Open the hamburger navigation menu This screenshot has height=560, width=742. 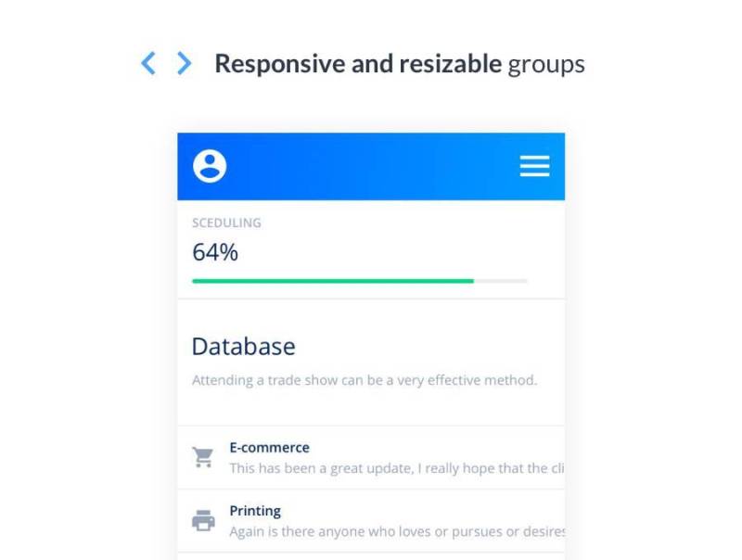(535, 167)
